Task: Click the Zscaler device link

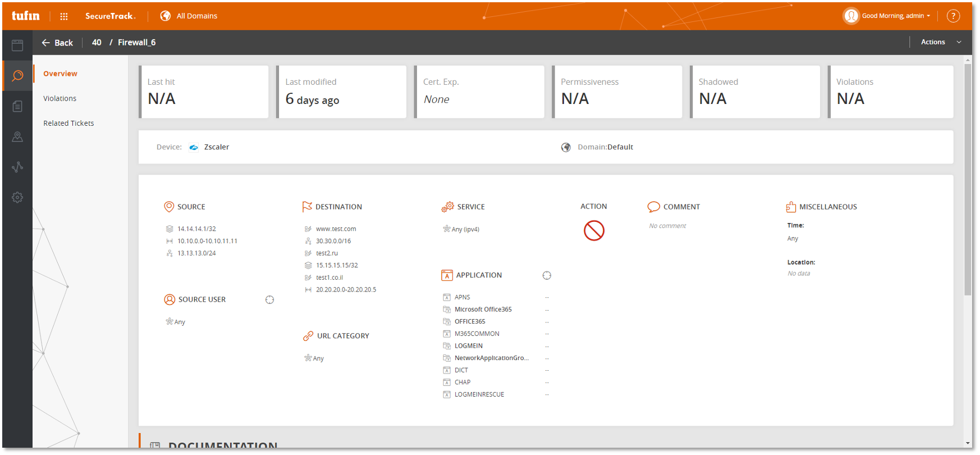Action: click(217, 147)
